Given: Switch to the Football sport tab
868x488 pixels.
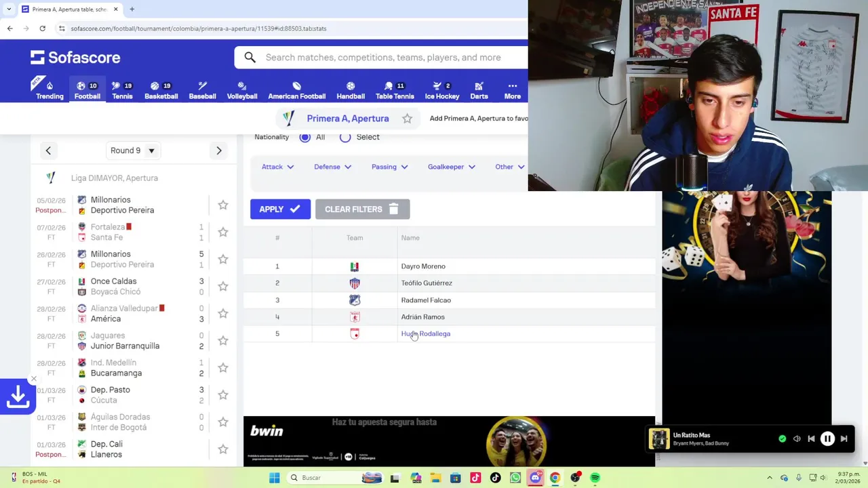Looking at the screenshot, I should [x=87, y=90].
